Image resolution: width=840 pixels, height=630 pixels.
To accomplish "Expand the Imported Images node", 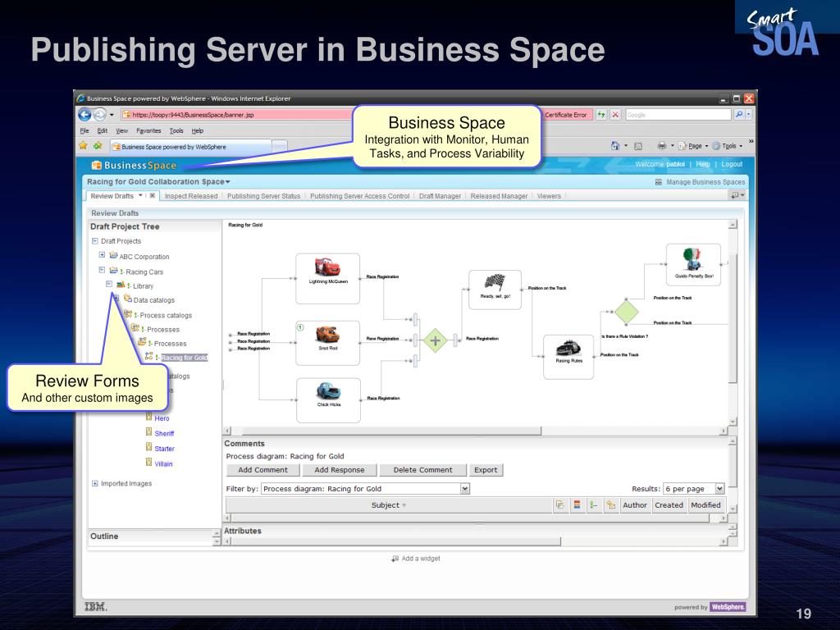I will 95,483.
